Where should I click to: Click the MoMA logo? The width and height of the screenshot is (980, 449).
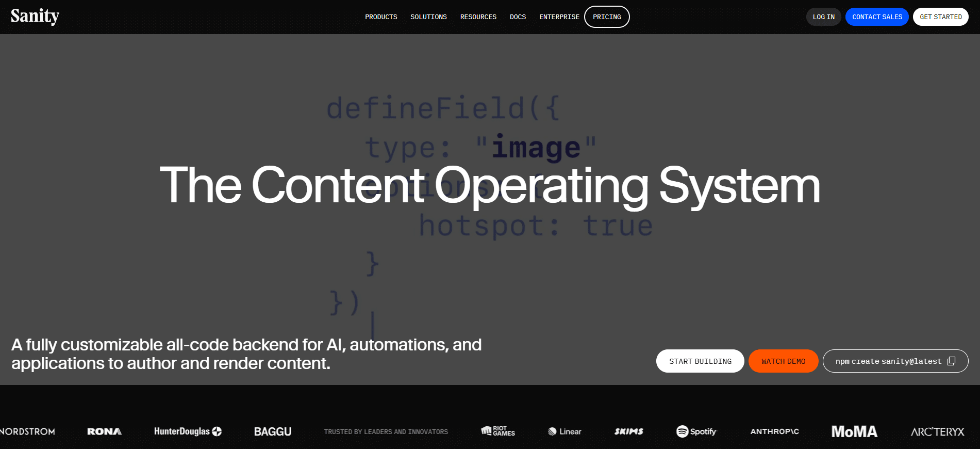(854, 431)
